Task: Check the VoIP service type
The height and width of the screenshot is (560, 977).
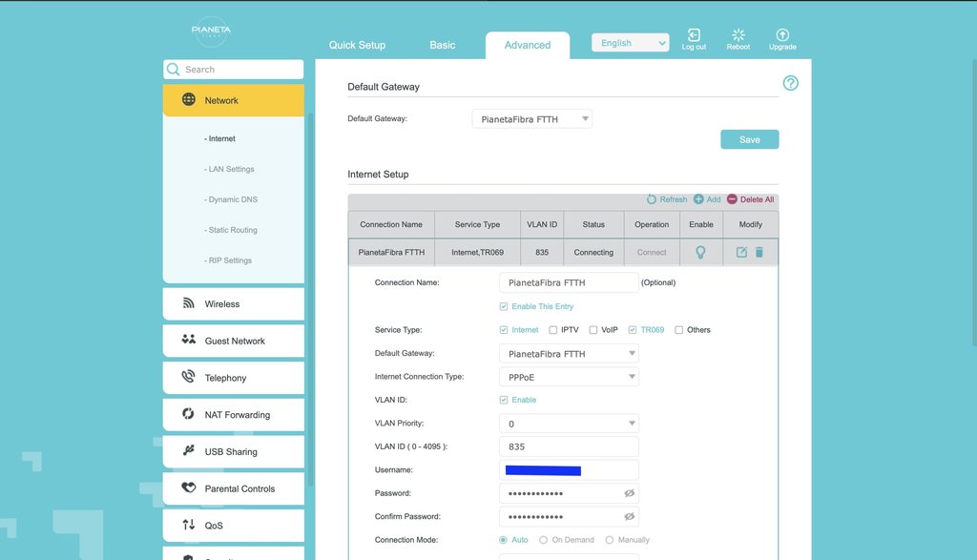Action: click(593, 330)
